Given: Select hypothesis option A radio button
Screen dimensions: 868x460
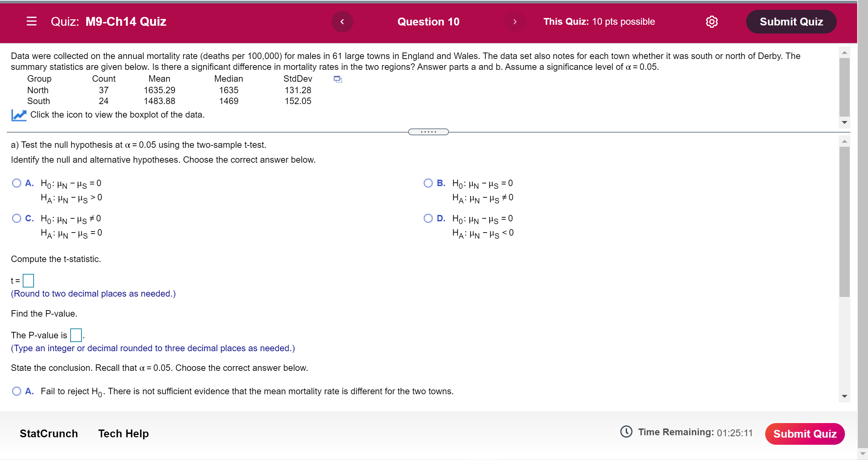Looking at the screenshot, I should pyautogui.click(x=17, y=183).
